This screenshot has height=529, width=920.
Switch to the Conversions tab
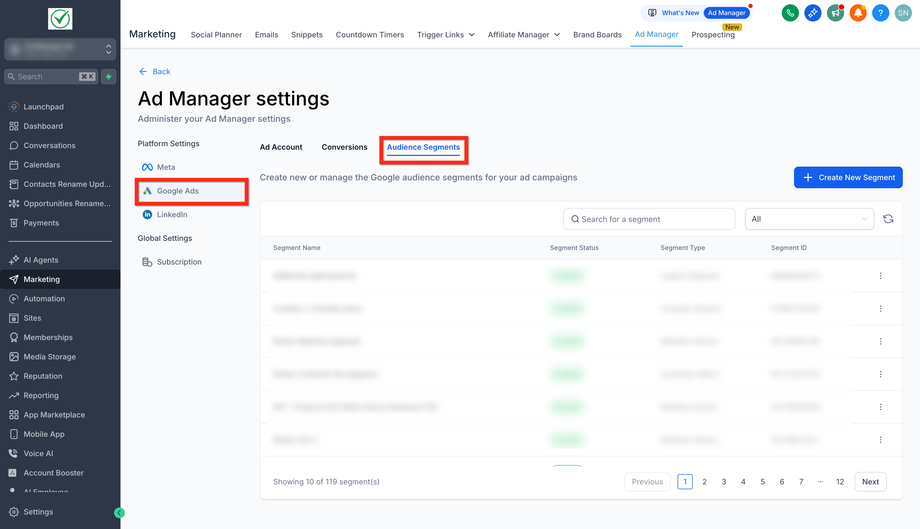click(344, 147)
